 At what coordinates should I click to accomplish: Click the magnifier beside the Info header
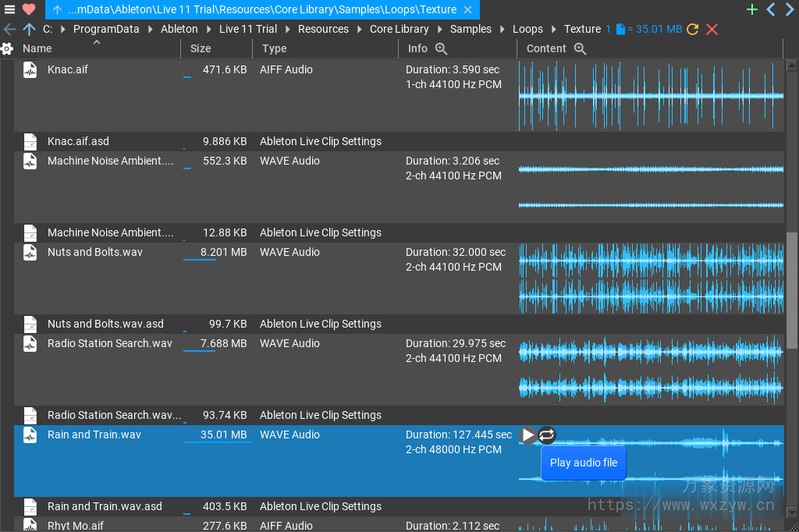coord(442,48)
